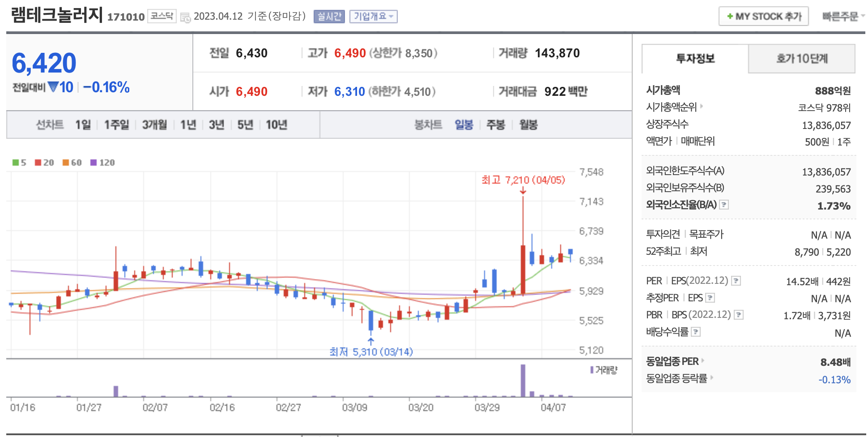
Task: Click the 최저 5,310 low price marker
Action: click(x=370, y=352)
